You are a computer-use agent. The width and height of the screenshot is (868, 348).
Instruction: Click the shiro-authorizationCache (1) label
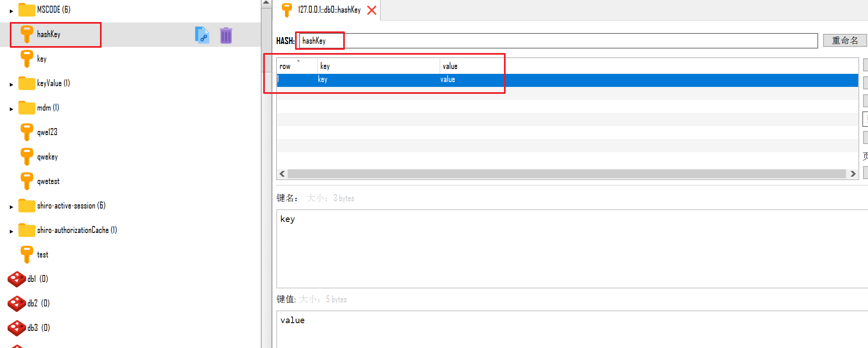tap(77, 230)
